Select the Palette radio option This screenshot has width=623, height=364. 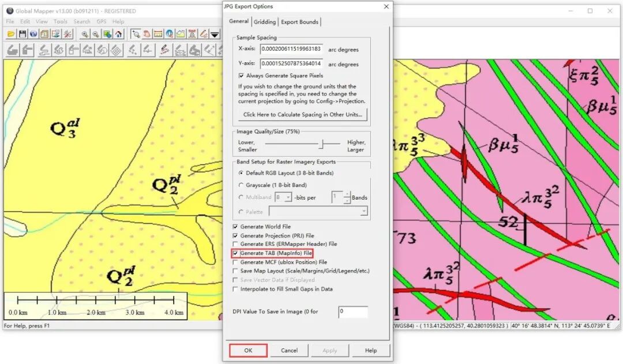click(241, 212)
